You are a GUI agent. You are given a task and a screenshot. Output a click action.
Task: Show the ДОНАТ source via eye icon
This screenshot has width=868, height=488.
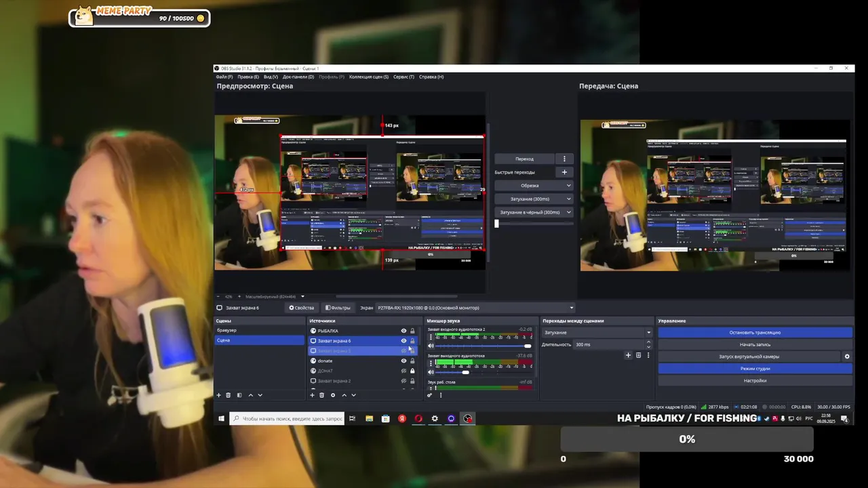click(x=403, y=371)
